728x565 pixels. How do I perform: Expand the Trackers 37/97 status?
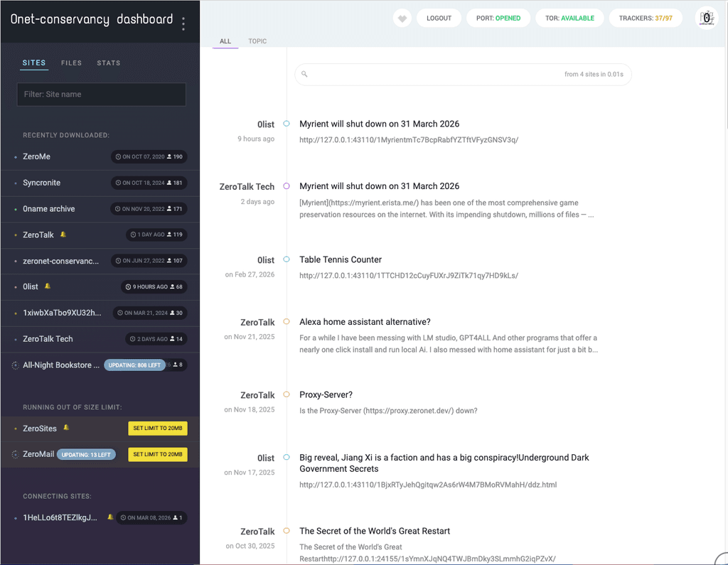(x=645, y=18)
